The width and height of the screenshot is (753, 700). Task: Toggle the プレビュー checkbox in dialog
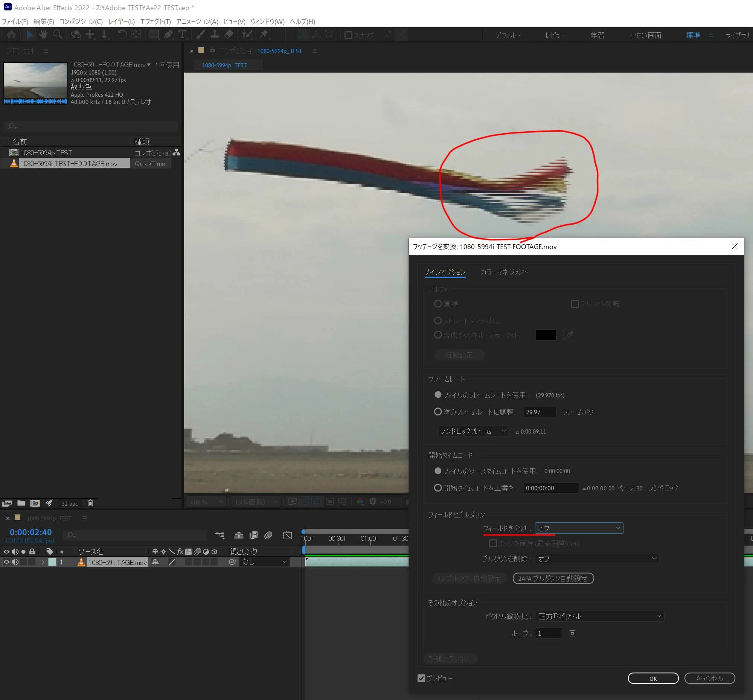(x=421, y=678)
